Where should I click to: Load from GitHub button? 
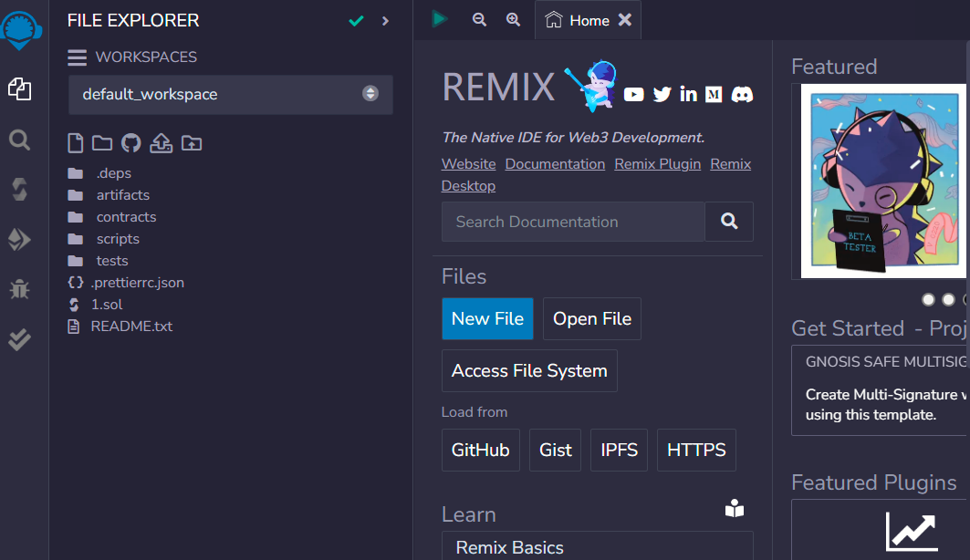click(481, 450)
